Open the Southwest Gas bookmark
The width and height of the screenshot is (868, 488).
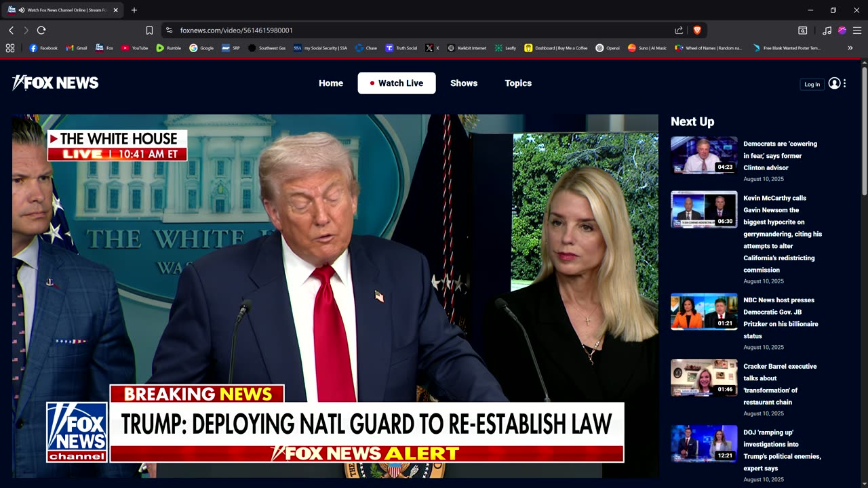coord(267,48)
